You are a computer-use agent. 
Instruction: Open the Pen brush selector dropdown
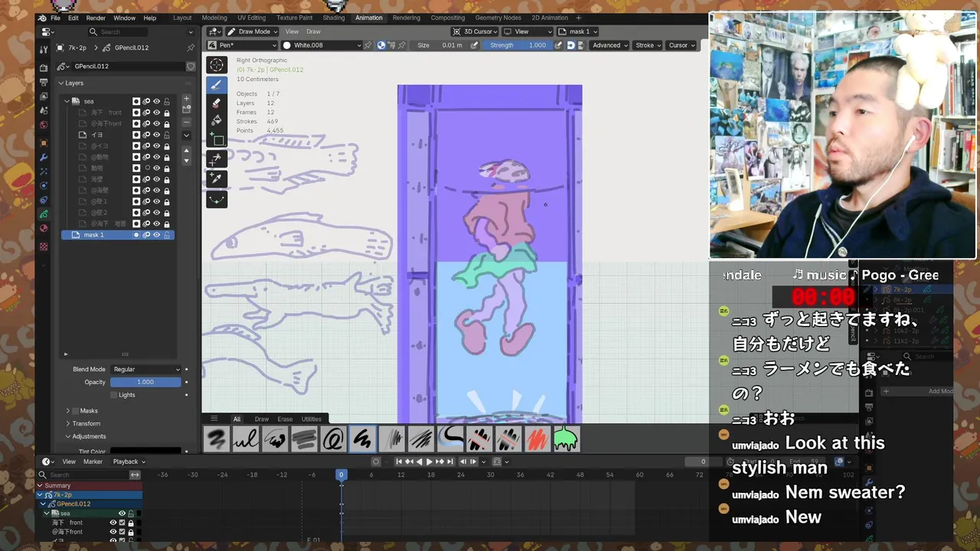[242, 45]
